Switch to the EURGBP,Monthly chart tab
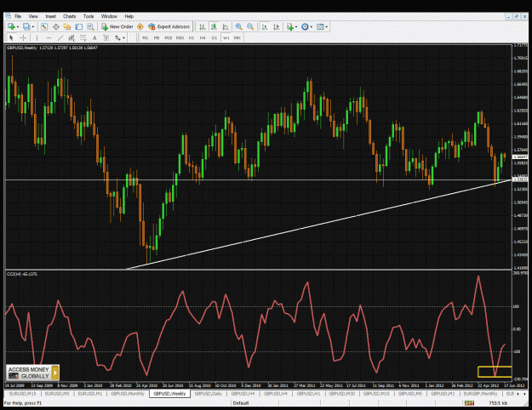The width and height of the screenshot is (532, 410). click(x=480, y=394)
